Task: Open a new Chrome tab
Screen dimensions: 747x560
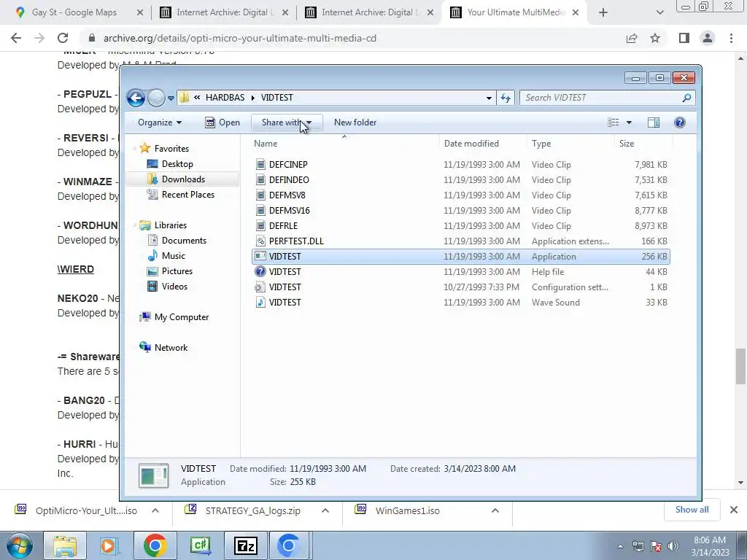Action: [603, 13]
